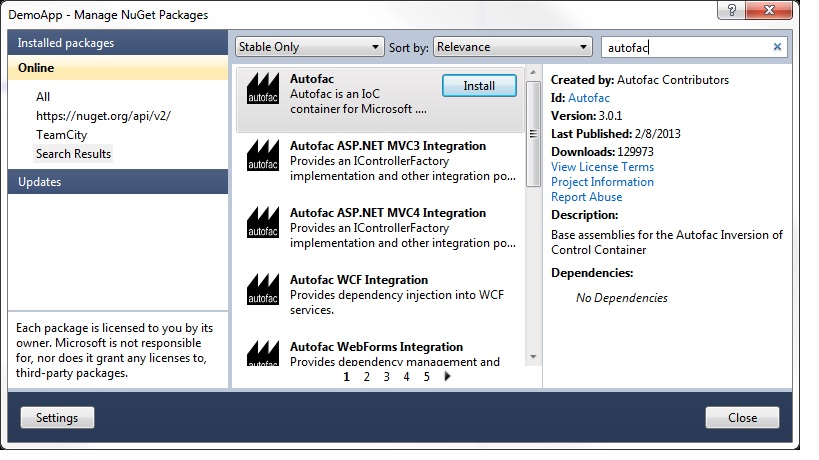Expand the Installed packages section
Viewport: 819px width, 460px height.
coord(118,43)
